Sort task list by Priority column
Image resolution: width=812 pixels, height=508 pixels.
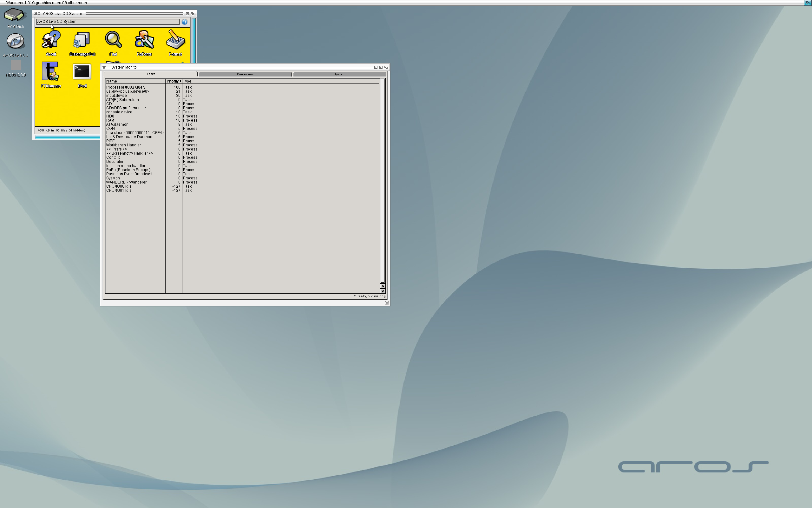[174, 81]
